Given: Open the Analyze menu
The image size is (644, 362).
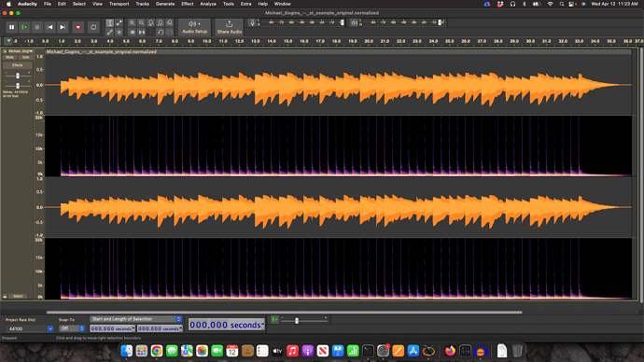Looking at the screenshot, I should pyautogui.click(x=208, y=4).
